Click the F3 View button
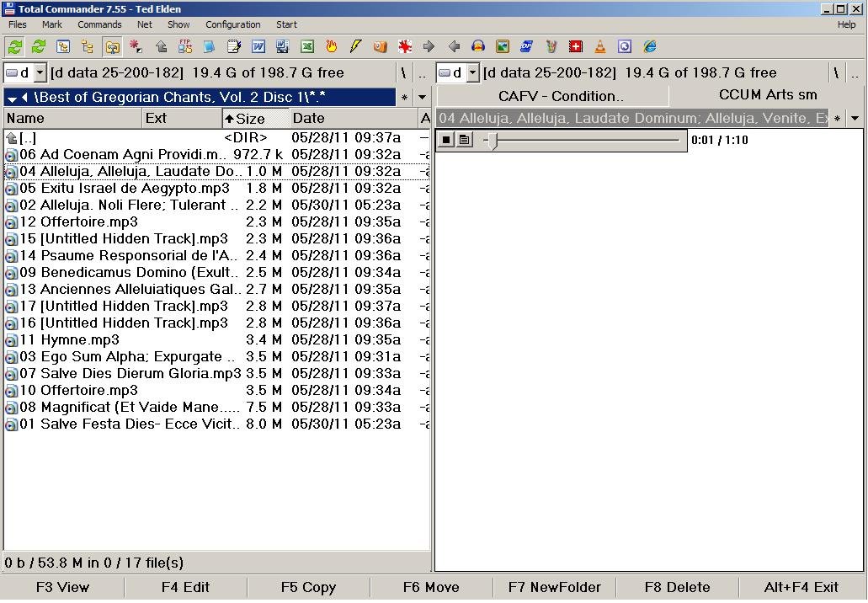Viewport: 868px width, 603px height. tap(62, 588)
